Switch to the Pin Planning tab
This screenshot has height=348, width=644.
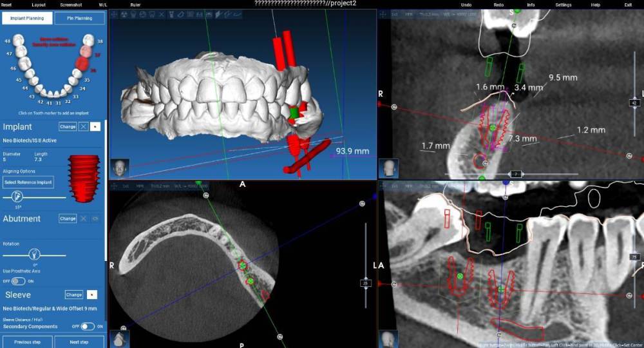coord(79,19)
